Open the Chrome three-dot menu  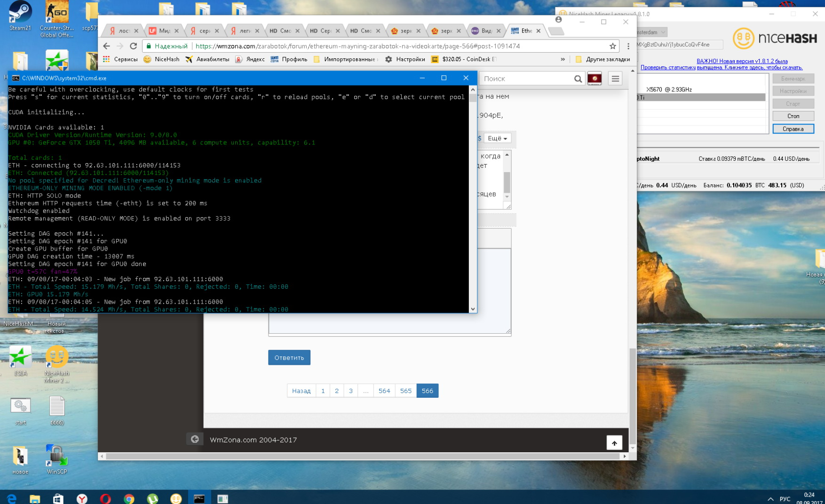(x=628, y=46)
